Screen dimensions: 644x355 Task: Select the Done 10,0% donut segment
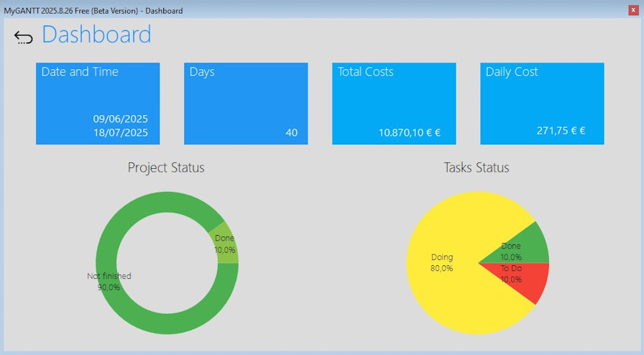point(226,244)
